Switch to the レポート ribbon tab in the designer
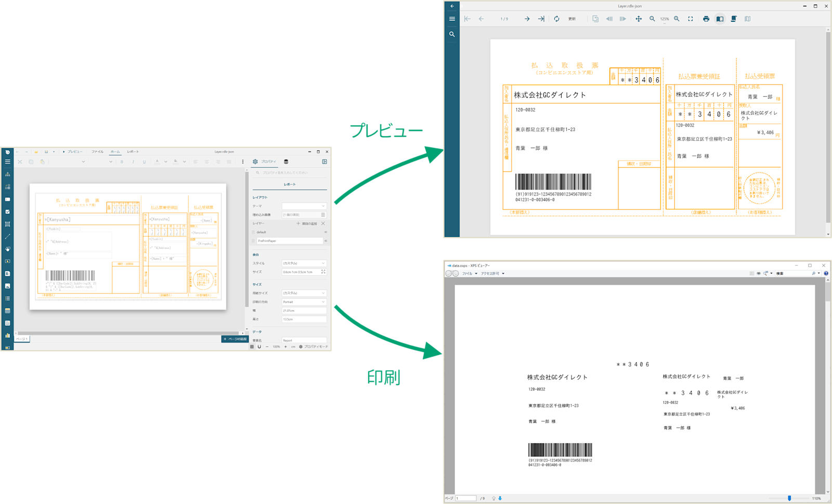This screenshot has width=832, height=504. (133, 152)
